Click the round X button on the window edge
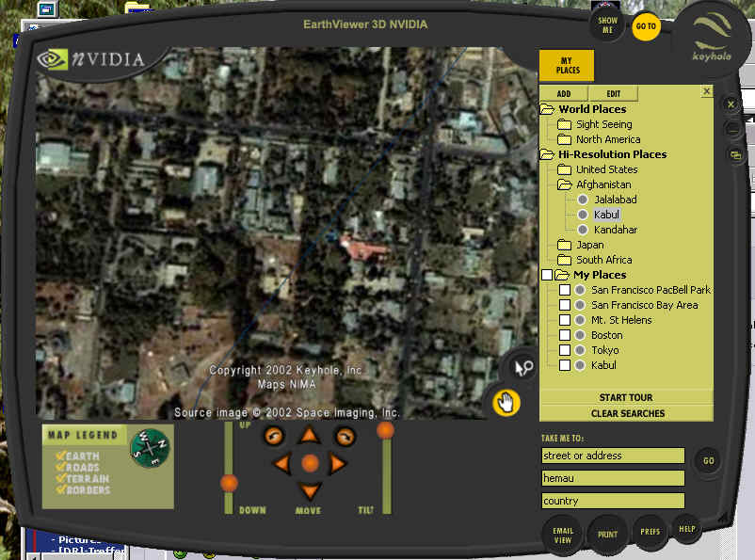 tap(731, 104)
